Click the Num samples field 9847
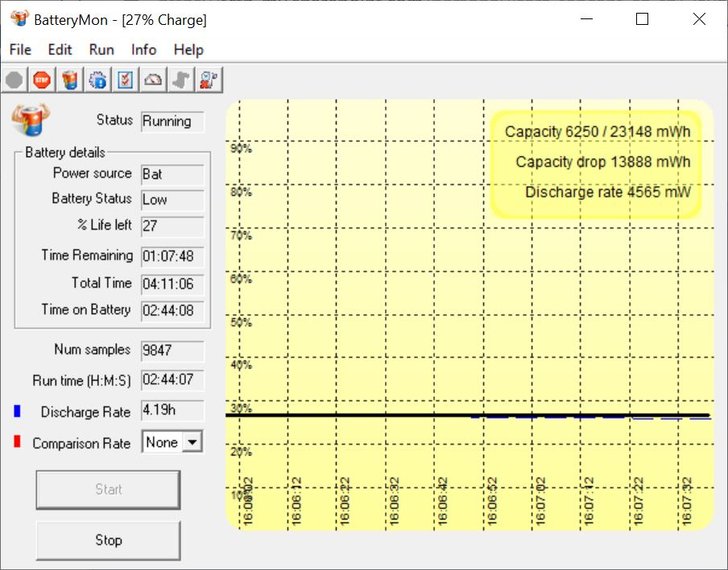 point(172,350)
